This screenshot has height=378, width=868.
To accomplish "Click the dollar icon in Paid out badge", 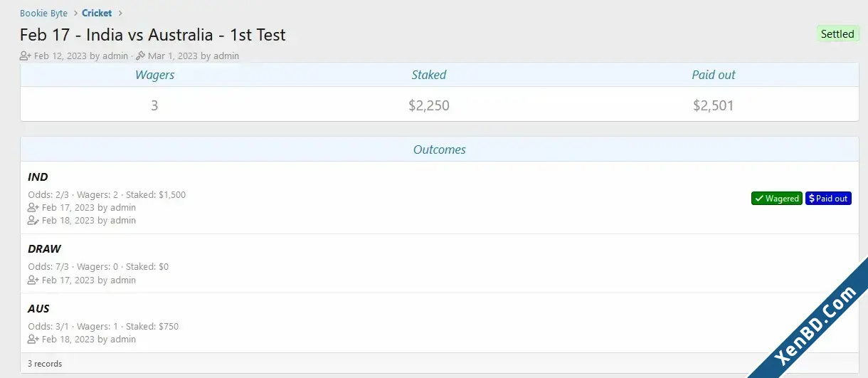I will (812, 199).
